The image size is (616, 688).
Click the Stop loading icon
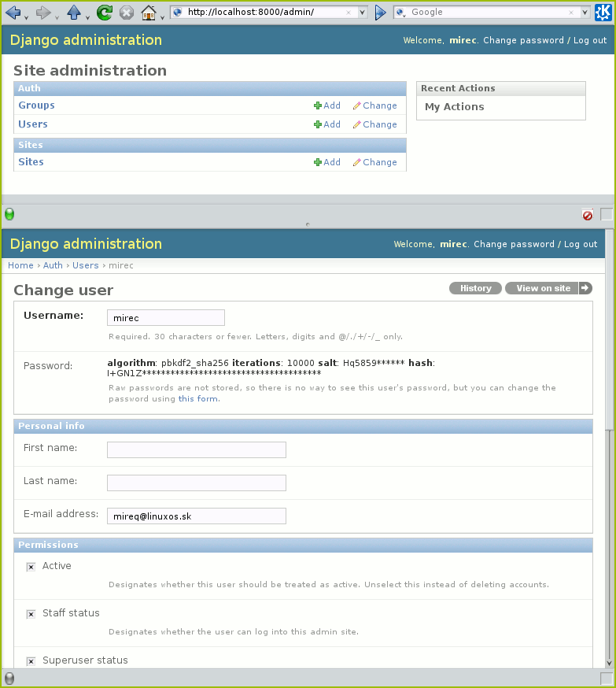(127, 13)
